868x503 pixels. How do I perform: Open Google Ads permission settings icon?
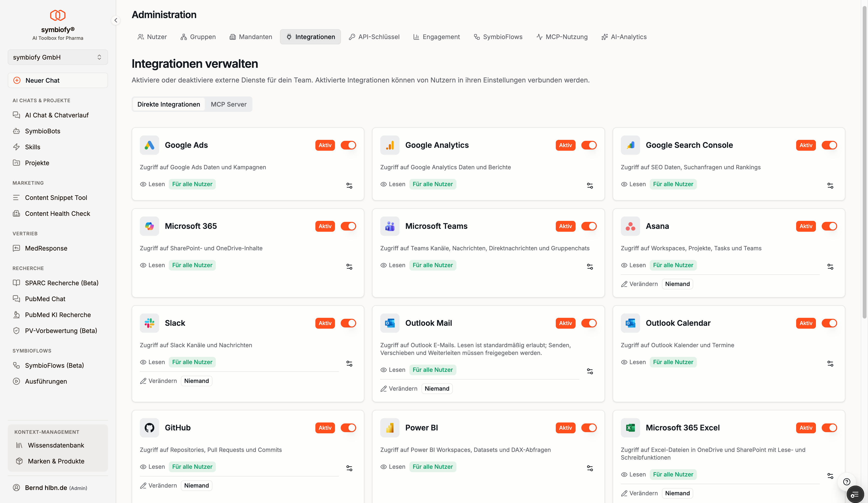click(349, 186)
